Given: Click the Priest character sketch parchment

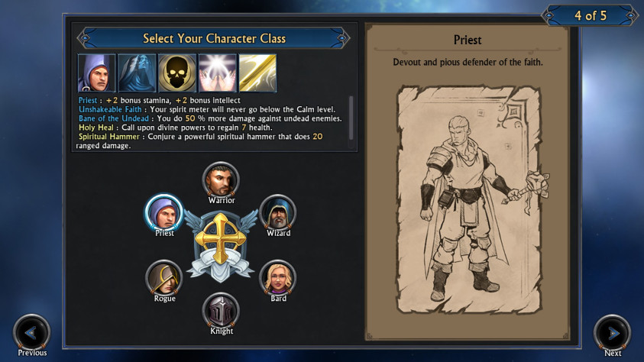Looking at the screenshot, I should (x=468, y=200).
